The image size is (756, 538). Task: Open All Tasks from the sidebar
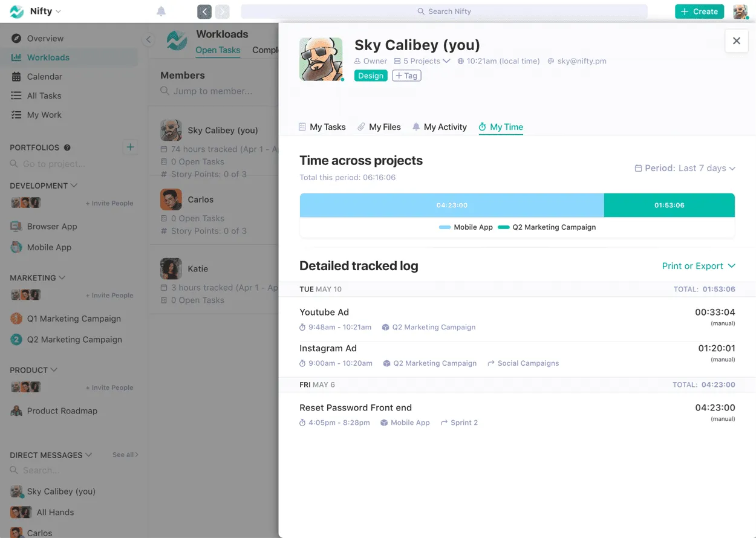click(44, 96)
